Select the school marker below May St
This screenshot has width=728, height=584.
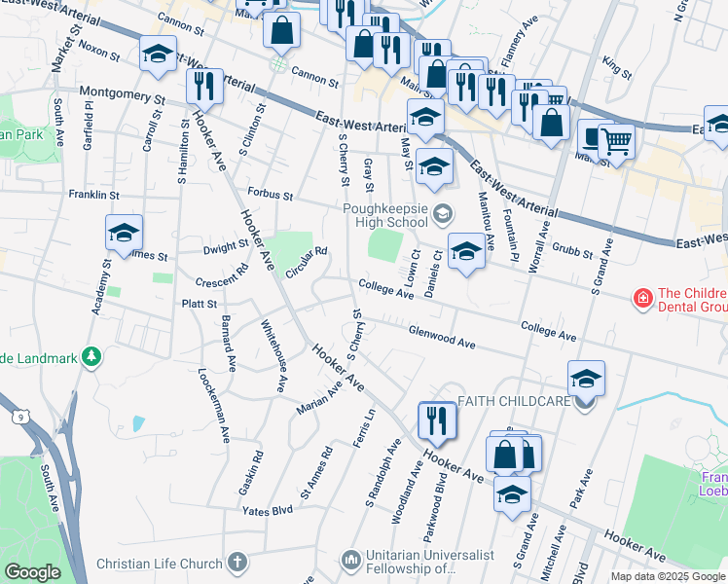pos(434,170)
